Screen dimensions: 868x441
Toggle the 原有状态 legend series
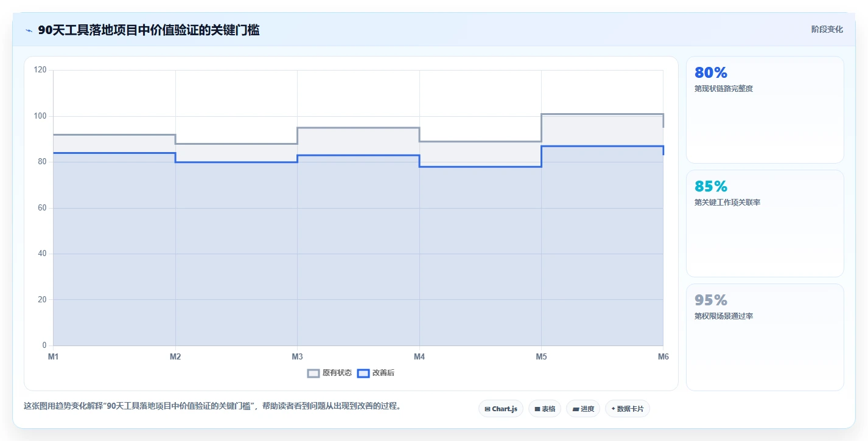click(329, 373)
